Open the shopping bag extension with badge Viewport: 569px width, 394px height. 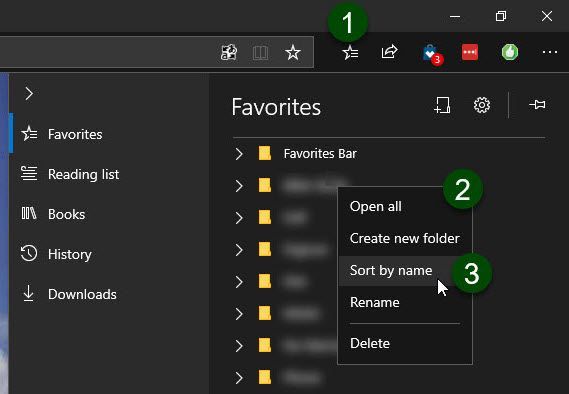(x=432, y=54)
